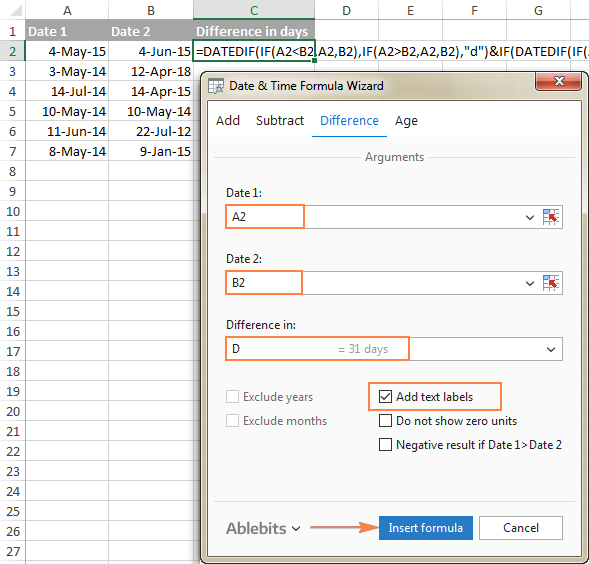Click the Date 1 range selection icon

pos(551,217)
